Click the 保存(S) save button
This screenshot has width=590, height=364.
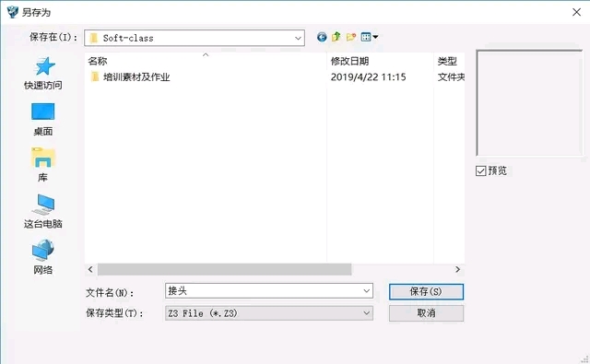[426, 292]
